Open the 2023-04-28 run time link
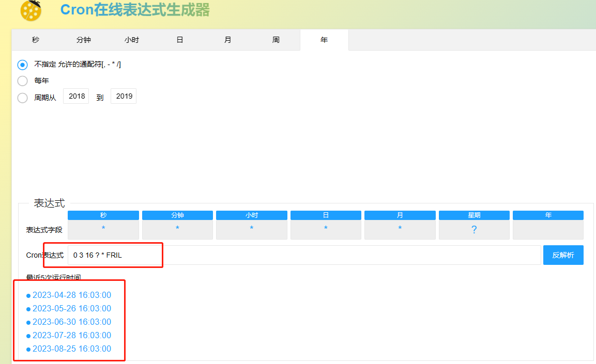Screen dimensions: 596x364 point(72,295)
